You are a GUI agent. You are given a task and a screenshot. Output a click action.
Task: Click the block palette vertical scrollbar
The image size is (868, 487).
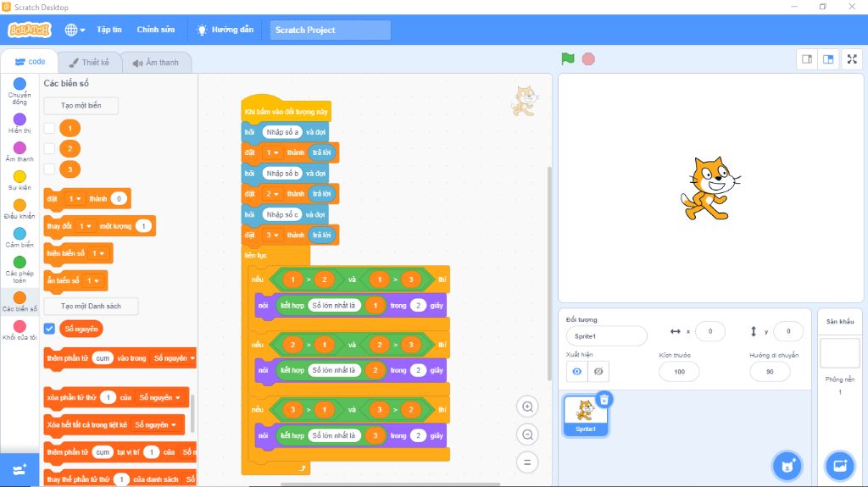tap(192, 412)
